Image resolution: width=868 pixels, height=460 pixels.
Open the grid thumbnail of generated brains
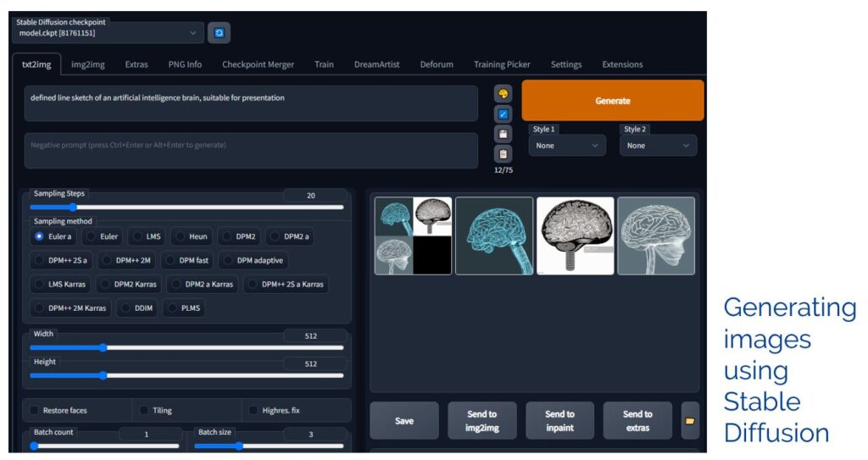413,236
